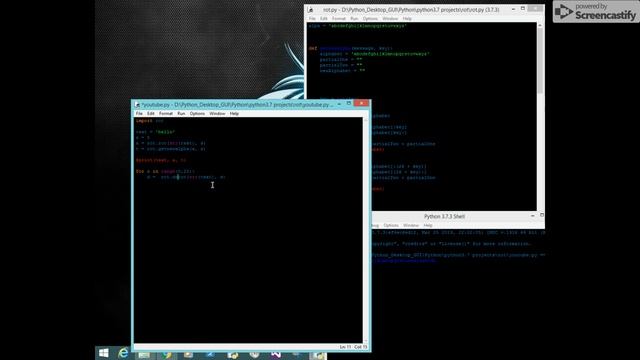Screen dimensions: 640x360
Task: Click IDLE icon in rot.py title bar
Action: (x=311, y=10)
